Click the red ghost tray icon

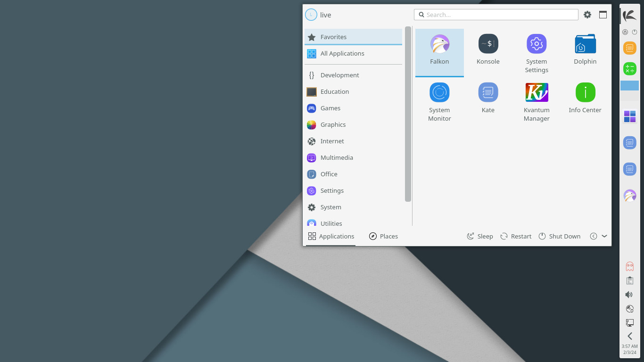(630, 266)
